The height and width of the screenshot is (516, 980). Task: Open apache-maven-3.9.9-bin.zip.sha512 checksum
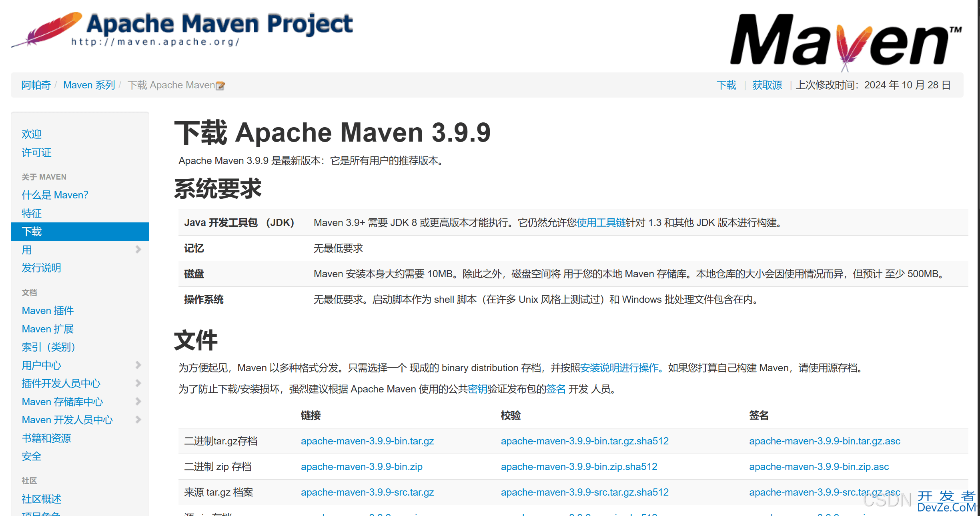pyautogui.click(x=579, y=467)
